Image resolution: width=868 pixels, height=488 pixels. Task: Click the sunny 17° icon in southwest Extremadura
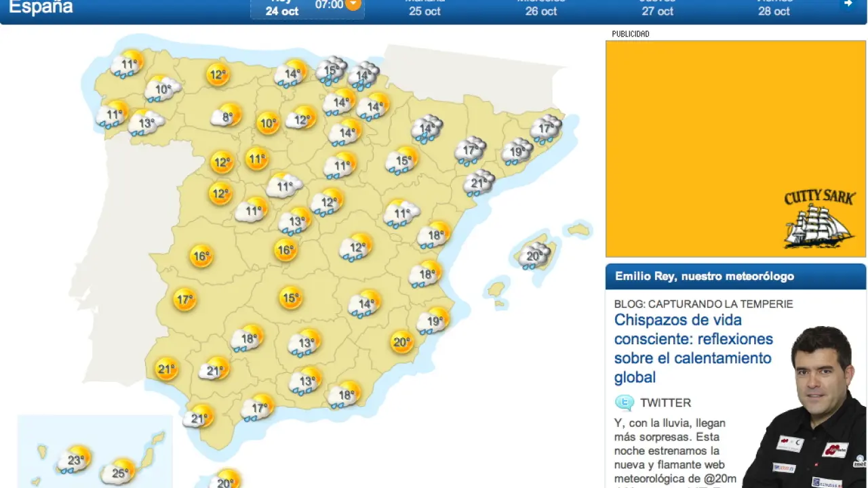coord(184,299)
